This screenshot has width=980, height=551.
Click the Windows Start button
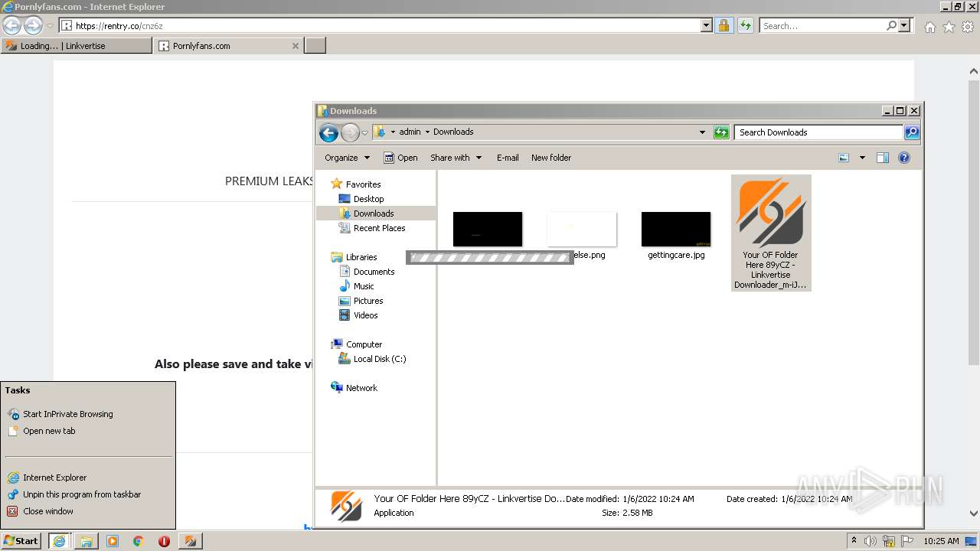click(x=21, y=541)
